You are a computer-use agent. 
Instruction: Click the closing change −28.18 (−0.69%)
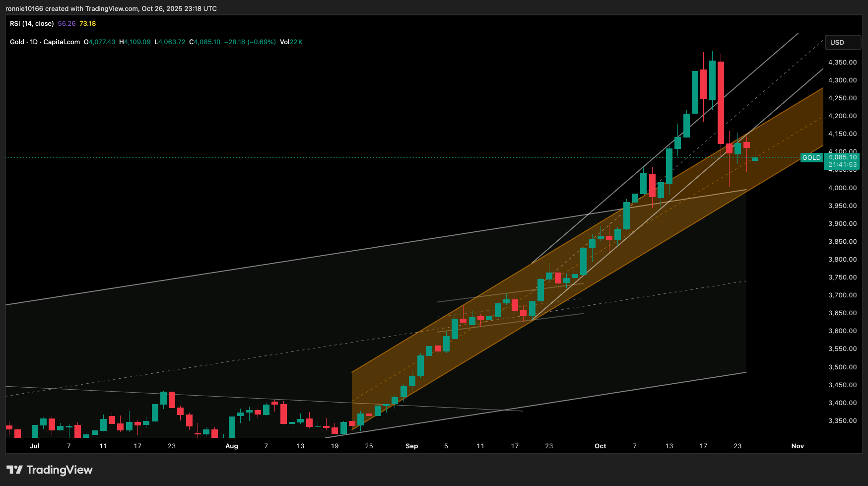[x=249, y=42]
